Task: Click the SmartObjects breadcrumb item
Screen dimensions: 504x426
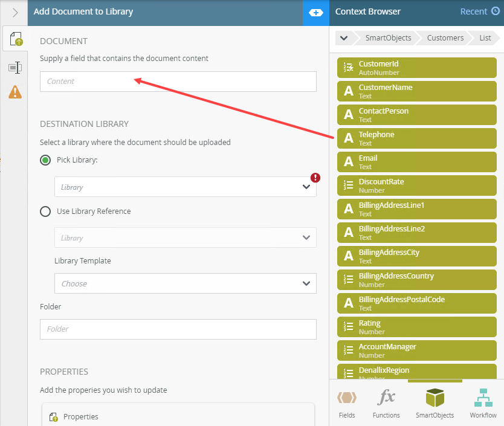Action: pos(388,38)
